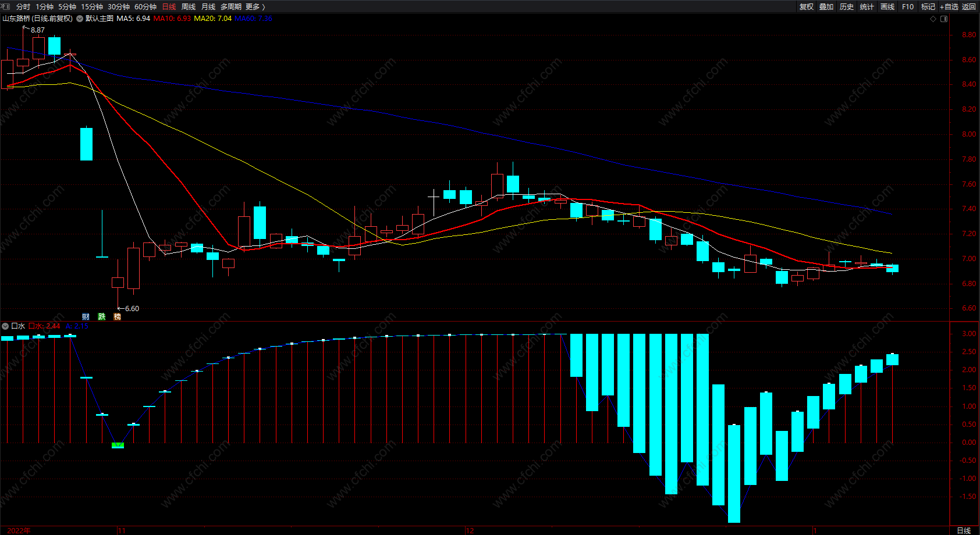Open the 历史 history button
This screenshot has width=980, height=535.
click(847, 7)
